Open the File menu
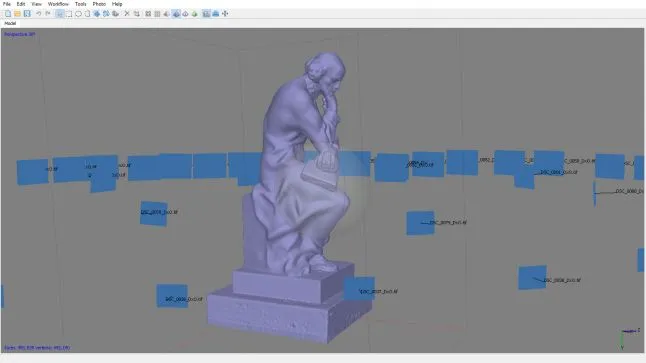The image size is (646, 363). pyautogui.click(x=7, y=4)
